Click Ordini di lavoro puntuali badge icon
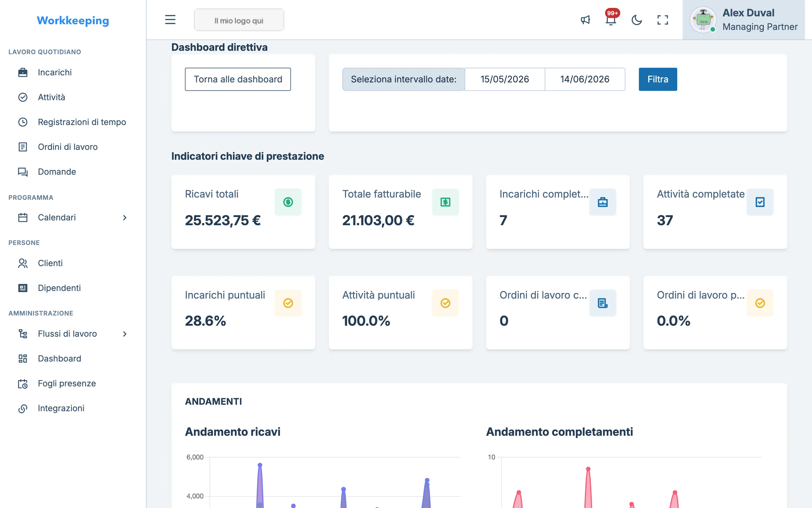 760,303
